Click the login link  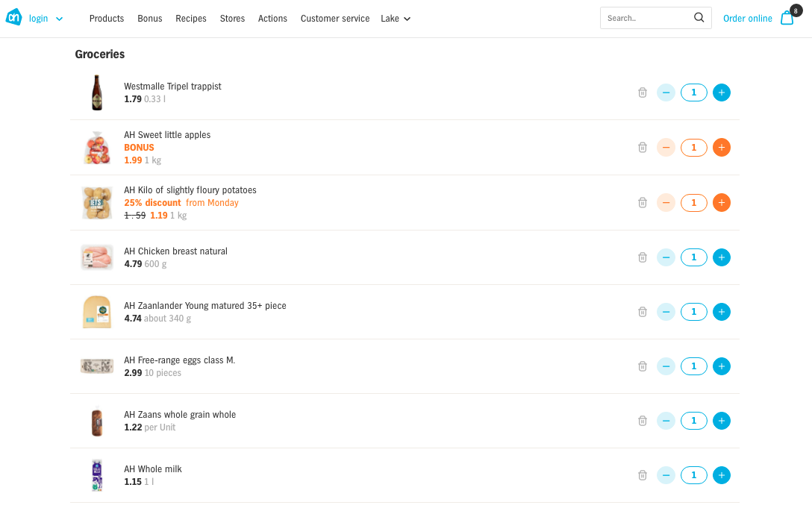coord(38,19)
